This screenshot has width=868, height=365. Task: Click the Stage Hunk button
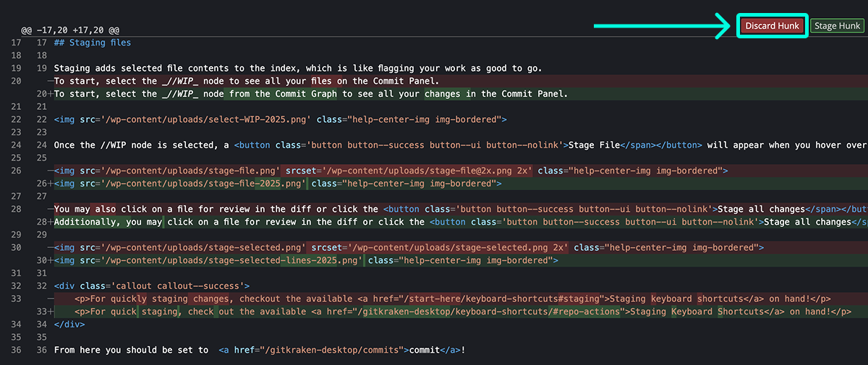[x=837, y=26]
